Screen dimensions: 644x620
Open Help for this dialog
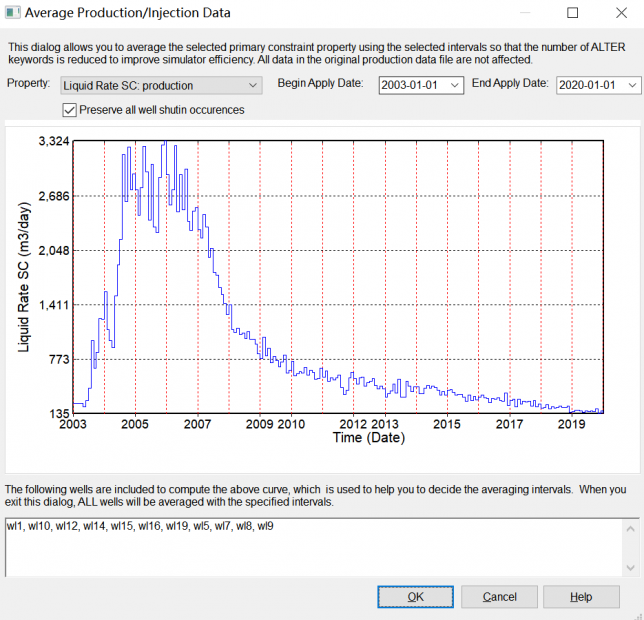coord(581,597)
